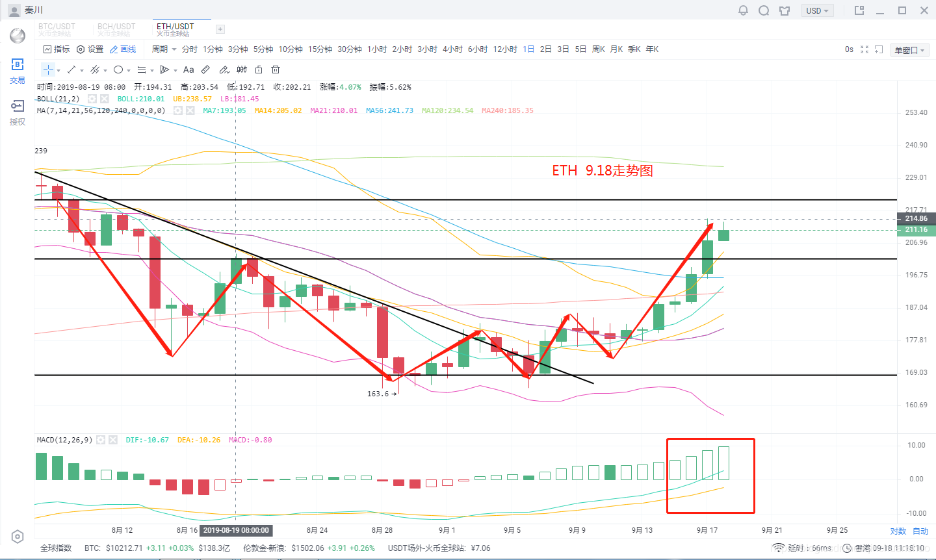
Task: Click the 214.86 price label on axis
Action: click(916, 219)
